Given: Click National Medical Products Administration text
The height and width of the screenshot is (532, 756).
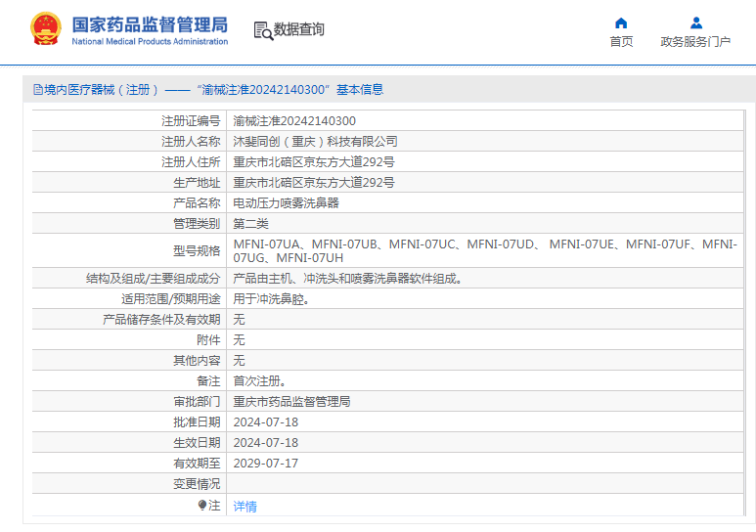Looking at the screenshot, I should point(150,41).
